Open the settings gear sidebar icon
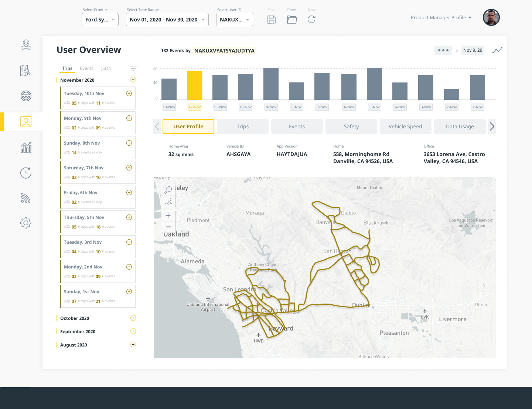Viewport: 532px width, 409px height. coord(26,223)
